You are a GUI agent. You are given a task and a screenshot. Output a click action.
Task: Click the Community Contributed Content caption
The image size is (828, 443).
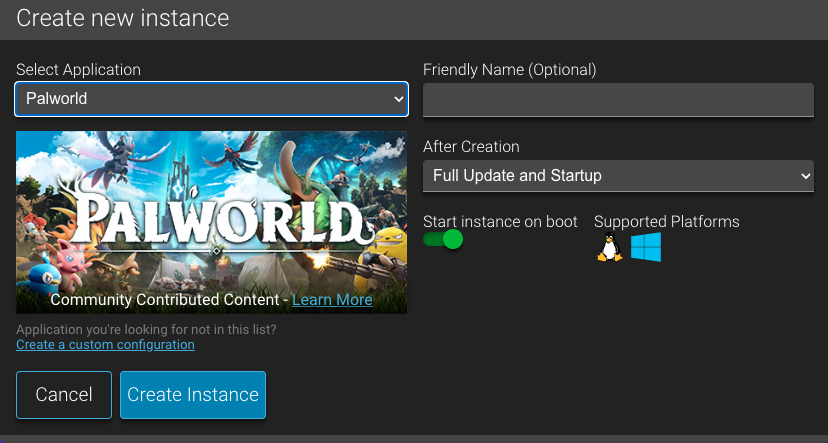(x=164, y=300)
